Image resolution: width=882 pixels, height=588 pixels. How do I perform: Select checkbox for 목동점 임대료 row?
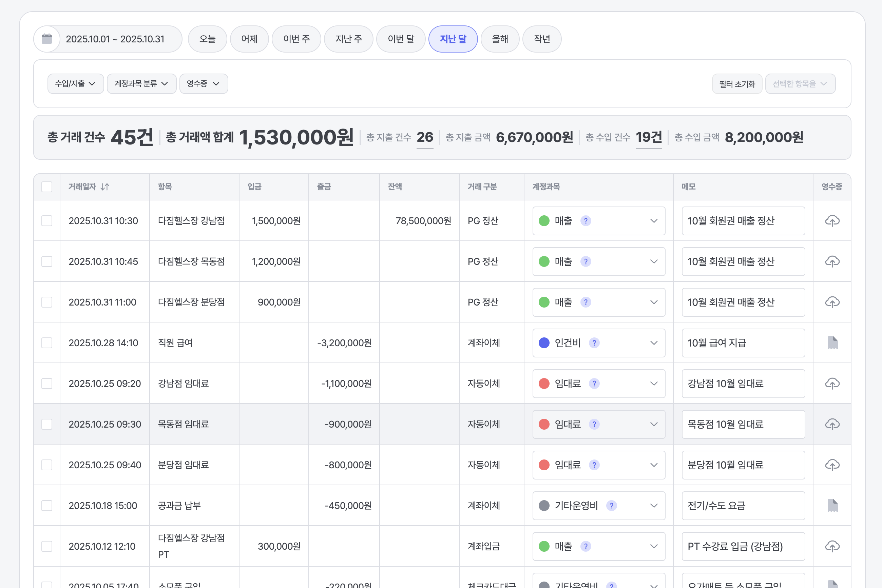tap(47, 424)
